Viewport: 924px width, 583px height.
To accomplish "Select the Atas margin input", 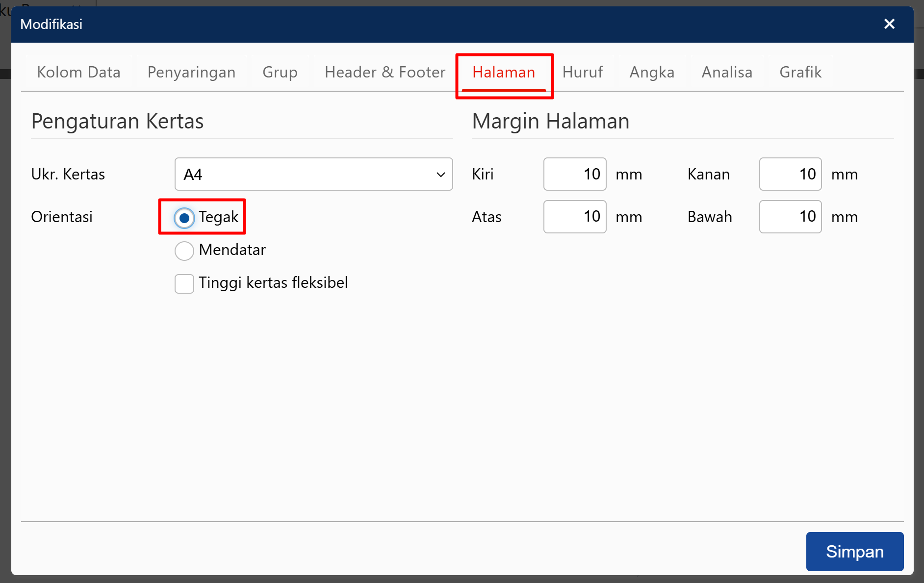I will pos(574,216).
